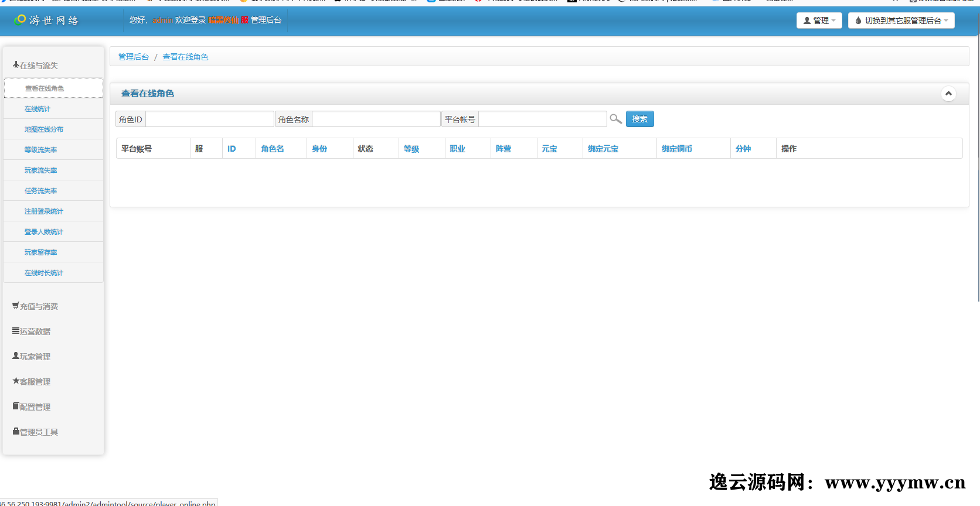Image resolution: width=980 pixels, height=506 pixels.
Task: Click the 平台账号 column header
Action: click(137, 149)
